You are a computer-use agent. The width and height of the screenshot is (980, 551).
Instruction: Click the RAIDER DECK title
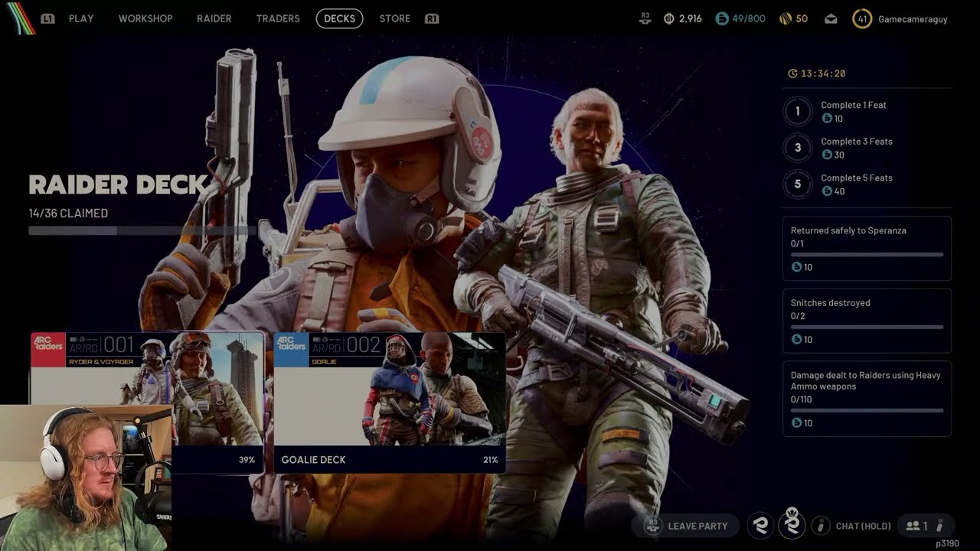click(x=118, y=184)
